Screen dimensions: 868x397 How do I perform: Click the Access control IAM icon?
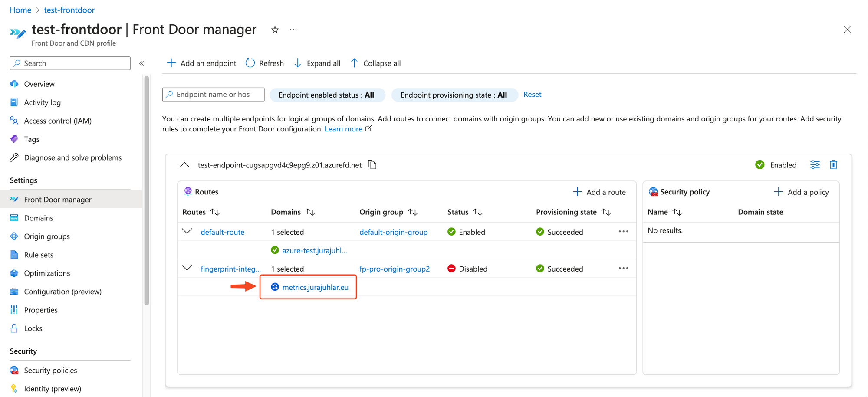click(14, 121)
